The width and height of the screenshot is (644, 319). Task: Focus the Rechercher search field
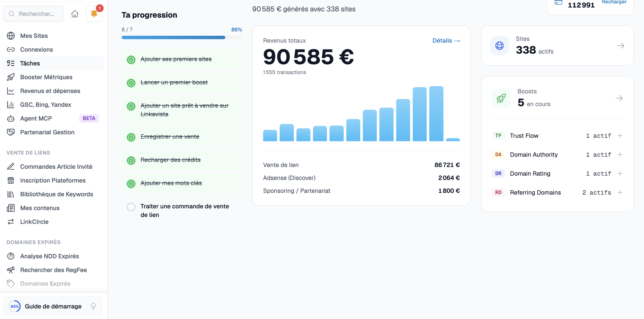coord(33,14)
